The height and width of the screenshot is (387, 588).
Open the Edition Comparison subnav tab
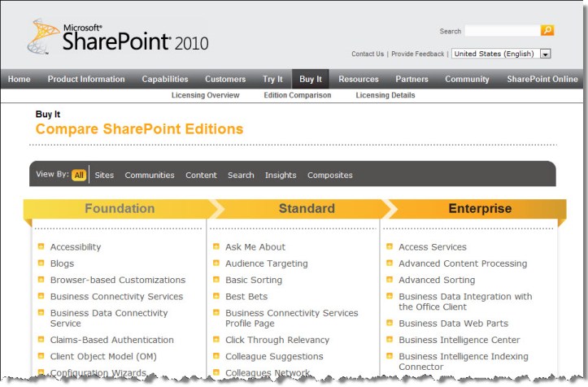pyautogui.click(x=297, y=95)
